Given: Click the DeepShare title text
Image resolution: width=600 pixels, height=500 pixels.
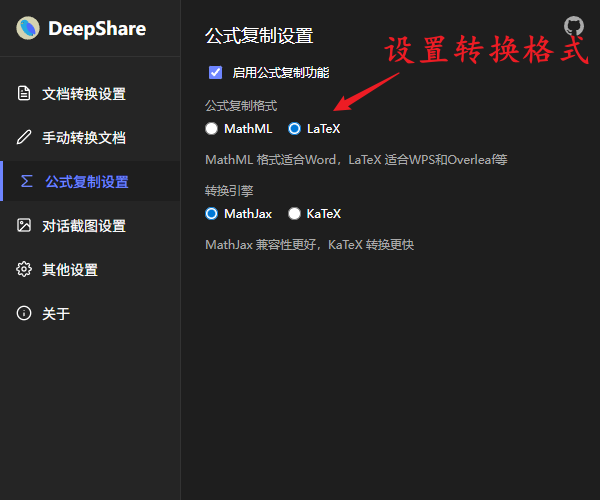Looking at the screenshot, I should tap(97, 29).
